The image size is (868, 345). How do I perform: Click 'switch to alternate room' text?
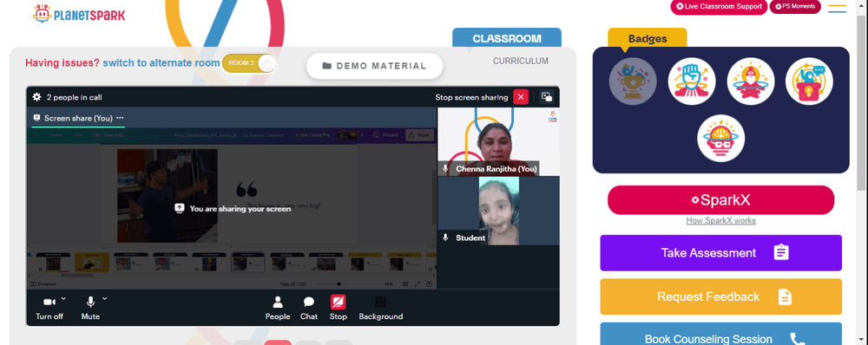click(161, 63)
